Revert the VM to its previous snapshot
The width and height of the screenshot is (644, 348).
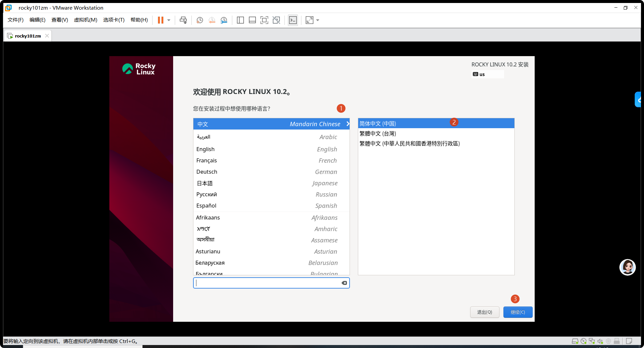[x=212, y=20]
